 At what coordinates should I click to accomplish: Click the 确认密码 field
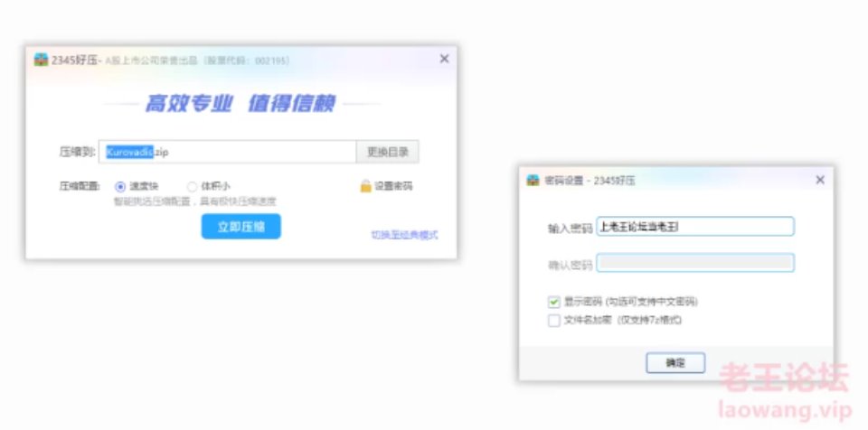(x=695, y=263)
